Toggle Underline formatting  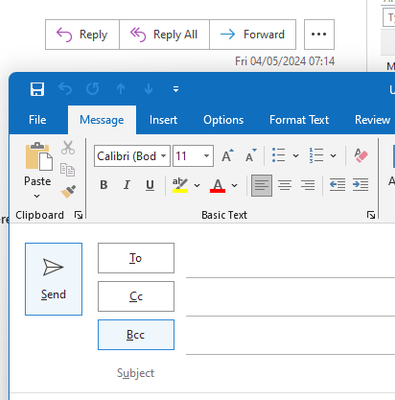coord(150,185)
